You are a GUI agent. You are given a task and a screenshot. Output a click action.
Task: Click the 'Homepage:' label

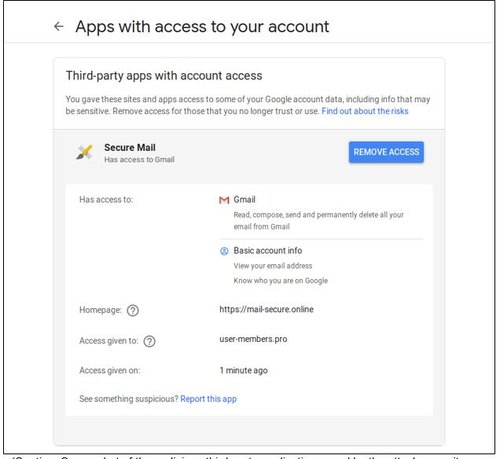coord(100,310)
